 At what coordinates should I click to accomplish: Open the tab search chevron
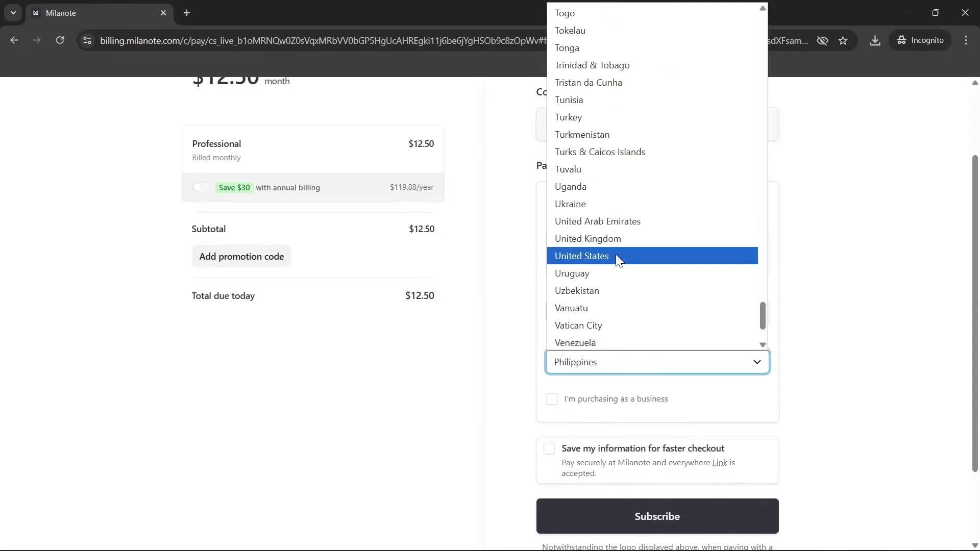(13, 13)
